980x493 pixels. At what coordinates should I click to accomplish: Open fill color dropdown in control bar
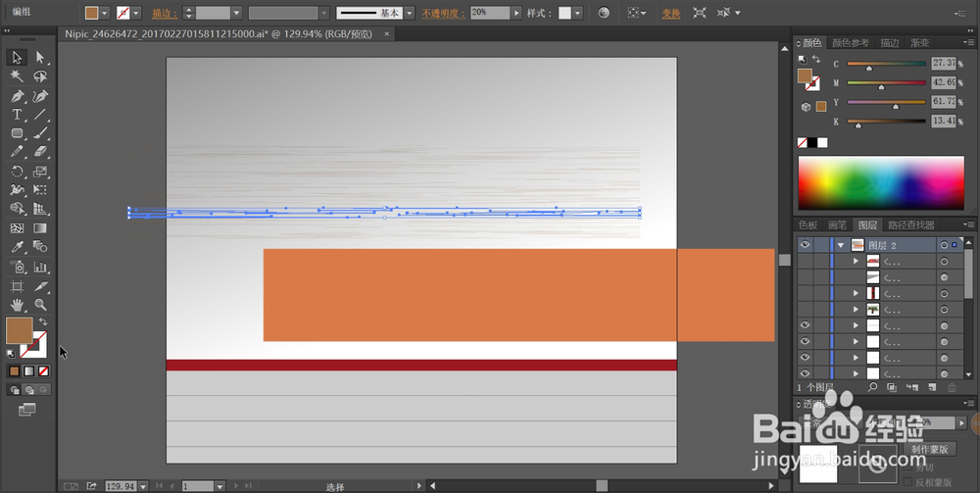pos(105,13)
